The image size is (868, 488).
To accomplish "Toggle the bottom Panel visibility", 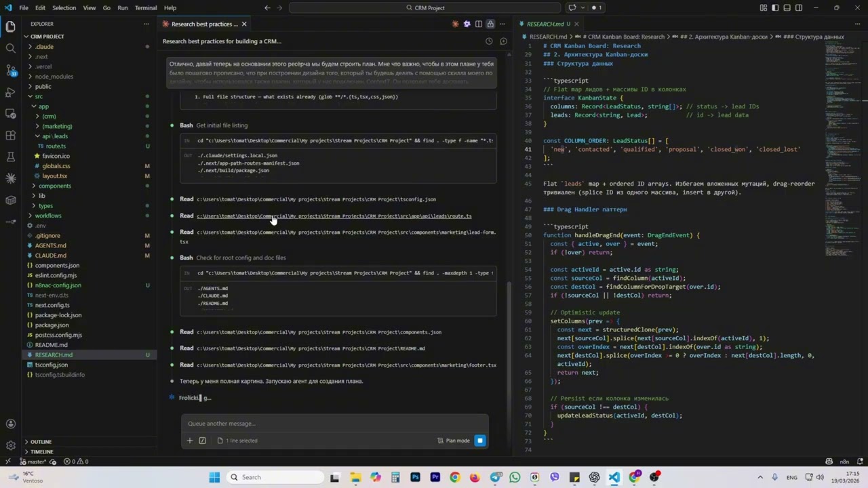I will click(787, 7).
